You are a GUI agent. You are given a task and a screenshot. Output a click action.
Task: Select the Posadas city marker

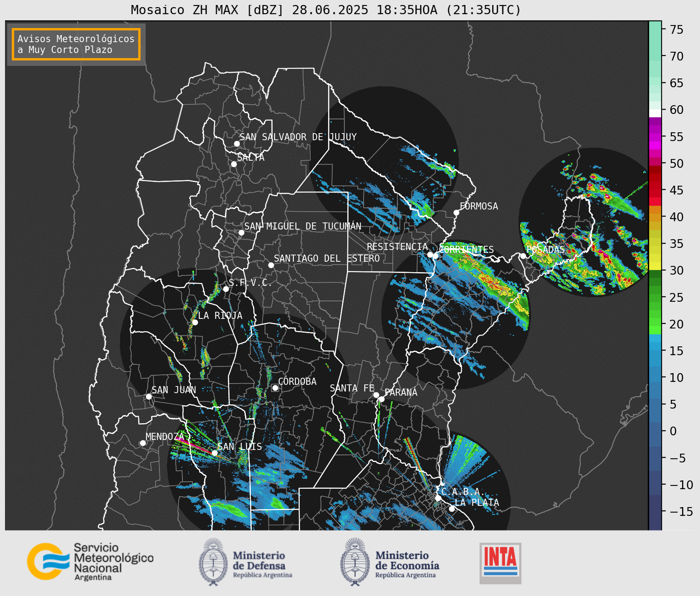[523, 256]
